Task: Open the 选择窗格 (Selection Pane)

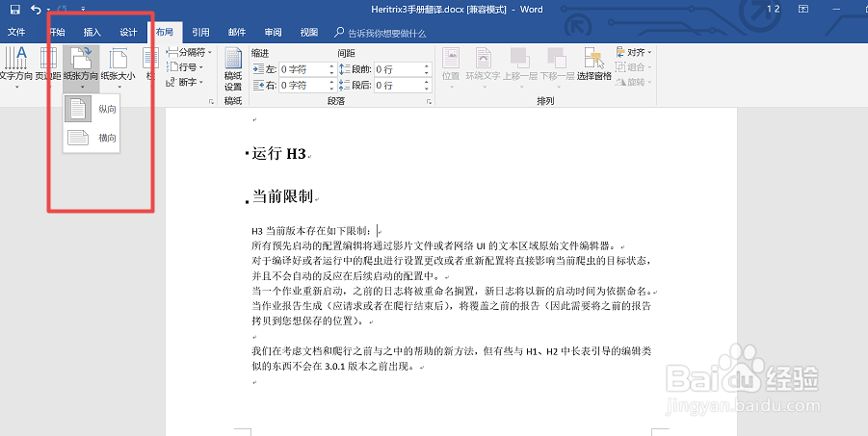Action: pos(594,65)
